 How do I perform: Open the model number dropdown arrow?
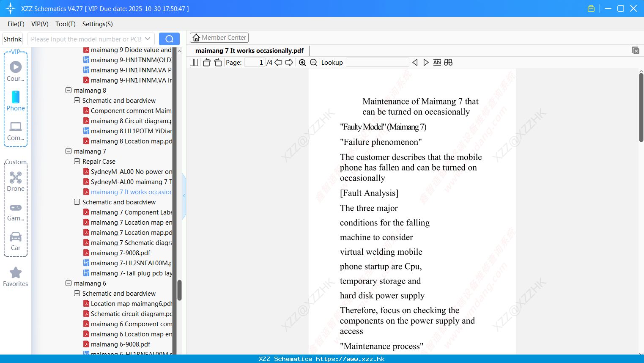[x=148, y=39]
